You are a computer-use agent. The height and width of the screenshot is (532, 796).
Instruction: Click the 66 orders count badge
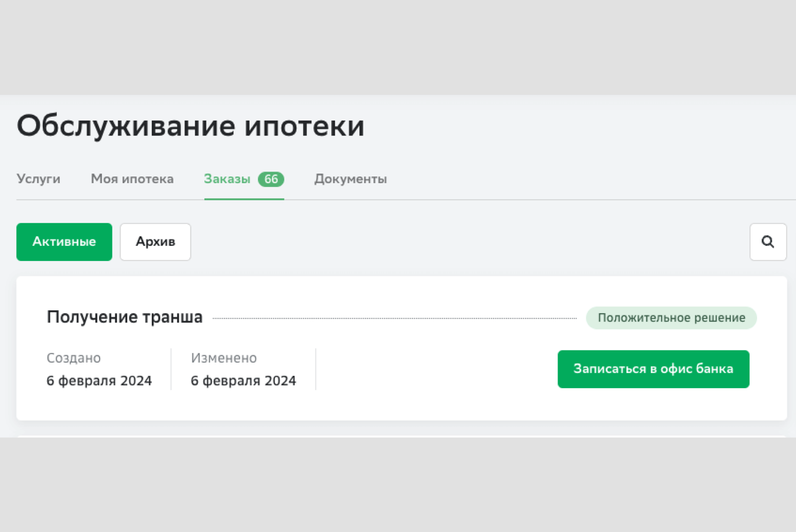click(x=271, y=179)
